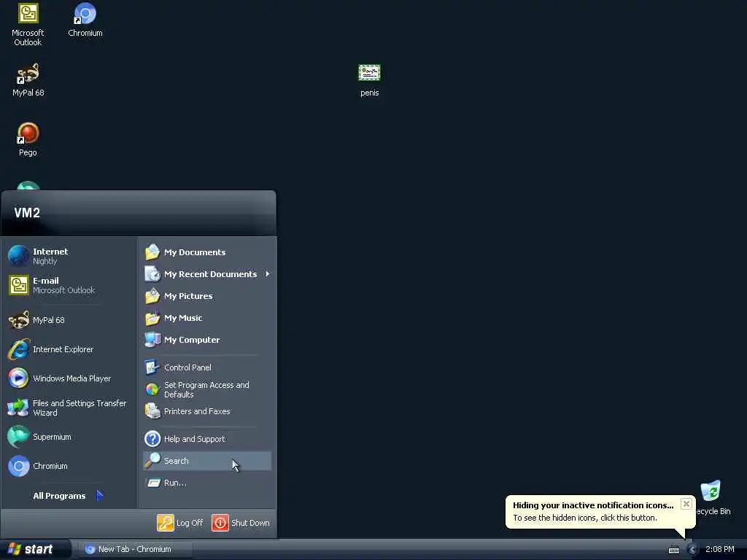This screenshot has width=747, height=560.
Task: Click the 2:08 PM system clock
Action: coord(720,549)
